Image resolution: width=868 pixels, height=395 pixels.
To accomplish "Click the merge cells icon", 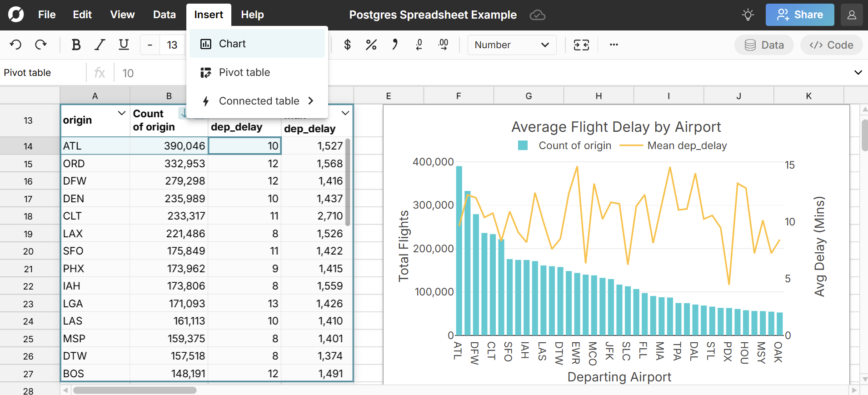I will tap(581, 45).
